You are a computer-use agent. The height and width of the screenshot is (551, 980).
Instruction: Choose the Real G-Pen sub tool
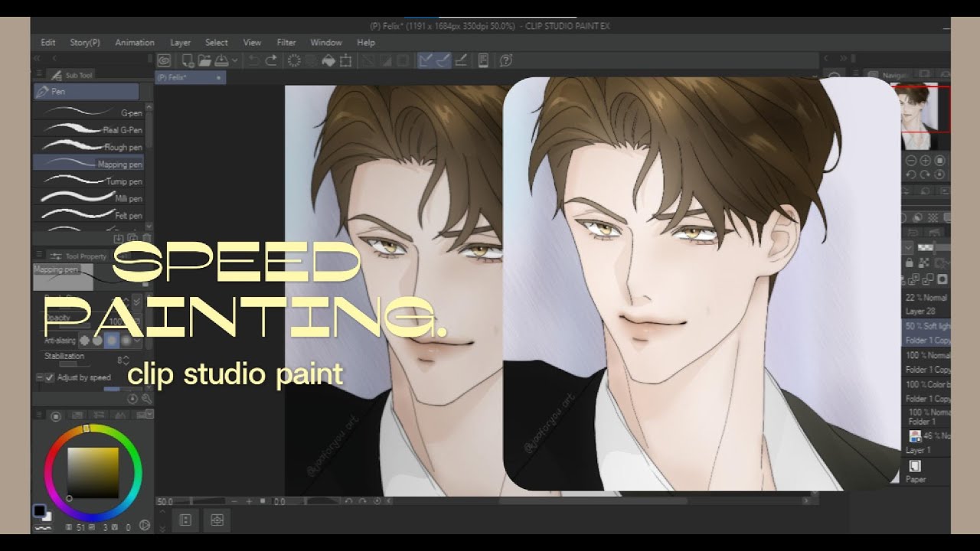(x=89, y=130)
